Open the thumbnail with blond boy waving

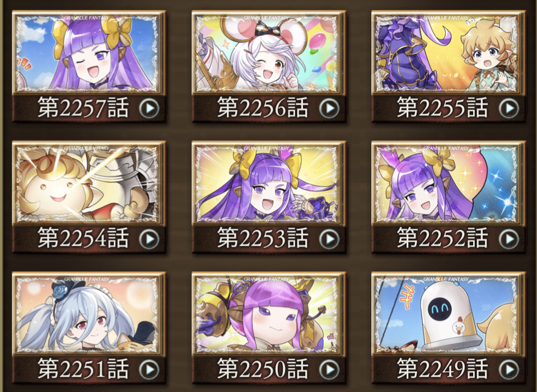pos(448,53)
